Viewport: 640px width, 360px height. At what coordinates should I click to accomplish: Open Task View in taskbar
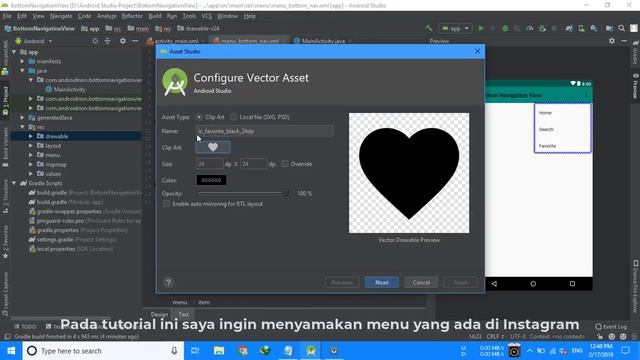(195, 351)
